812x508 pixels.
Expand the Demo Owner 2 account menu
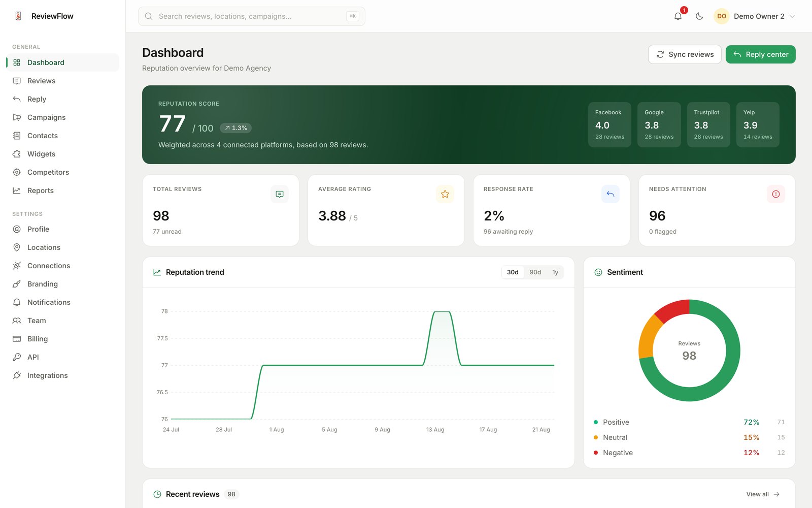click(755, 16)
